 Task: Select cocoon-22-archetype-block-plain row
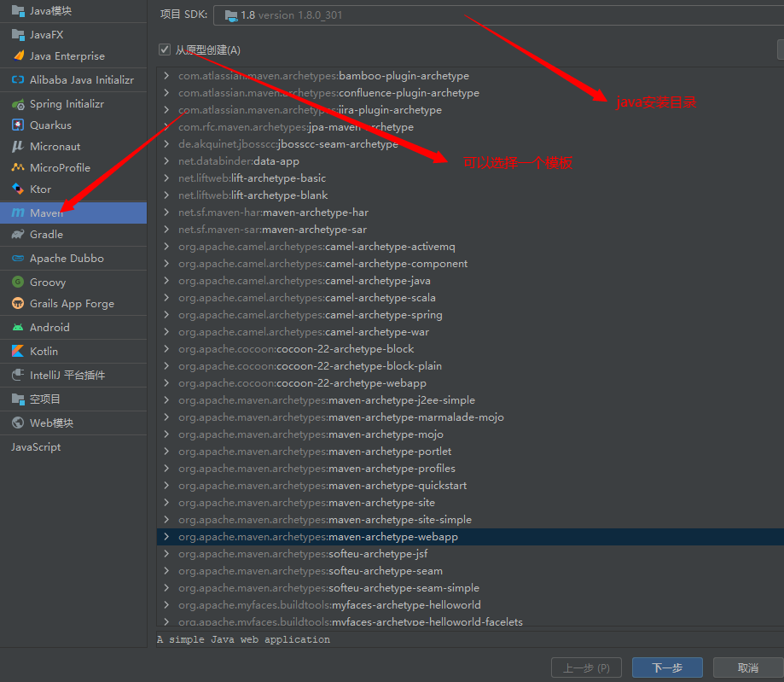(x=470, y=366)
